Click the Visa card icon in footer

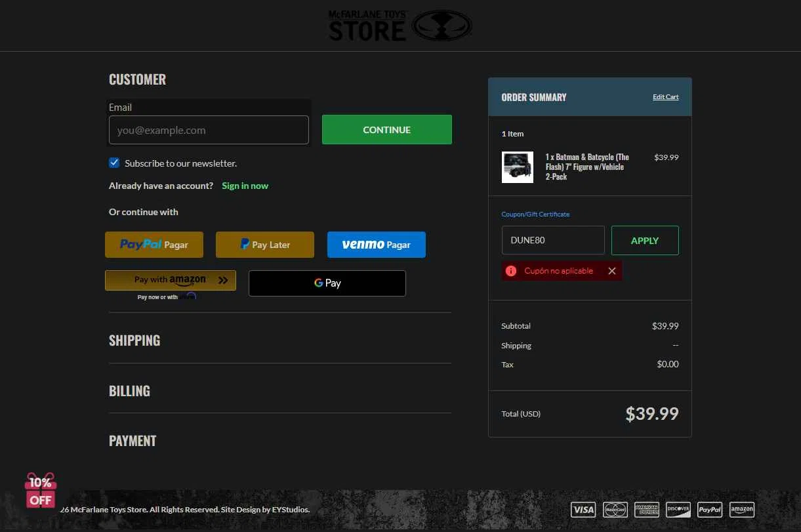point(583,509)
